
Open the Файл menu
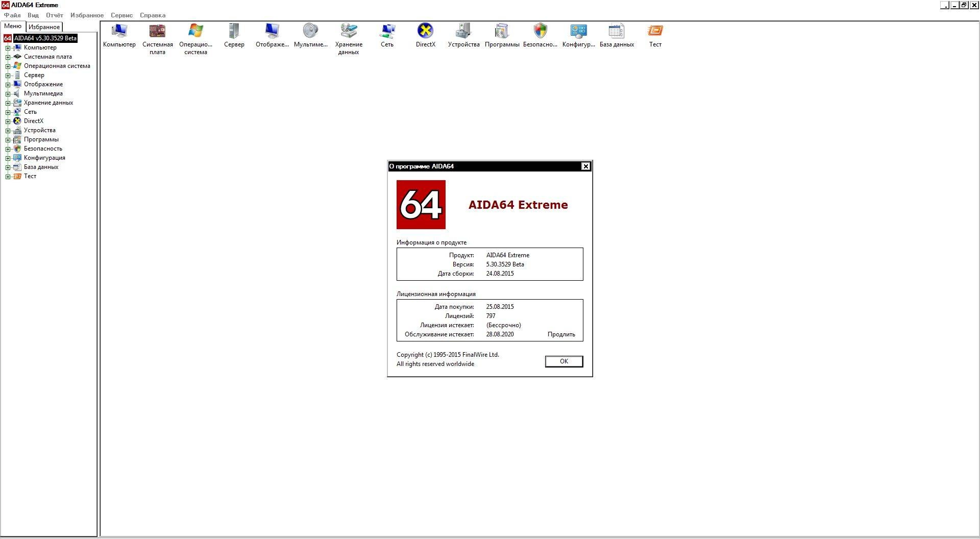pos(12,15)
